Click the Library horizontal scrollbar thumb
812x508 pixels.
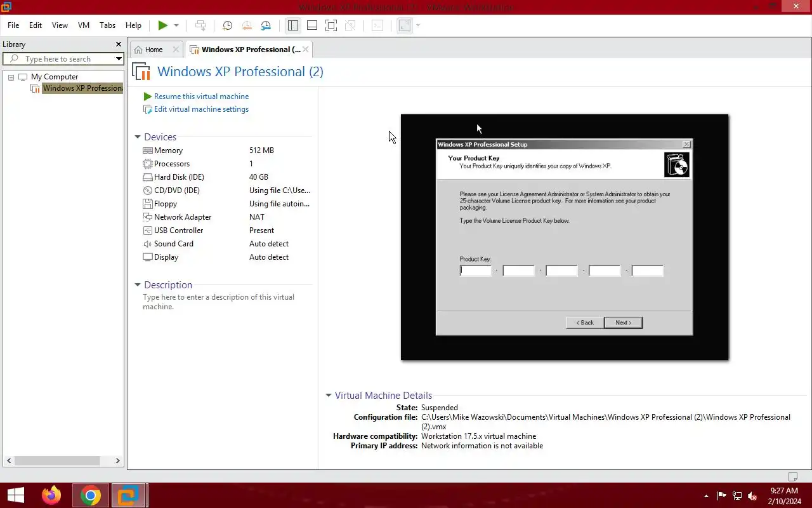pos(57,460)
